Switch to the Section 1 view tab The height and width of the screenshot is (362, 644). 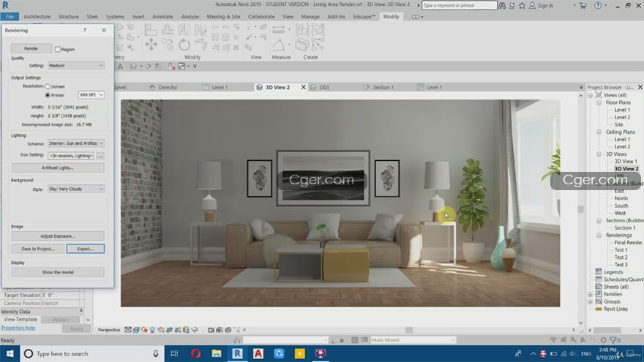(383, 88)
